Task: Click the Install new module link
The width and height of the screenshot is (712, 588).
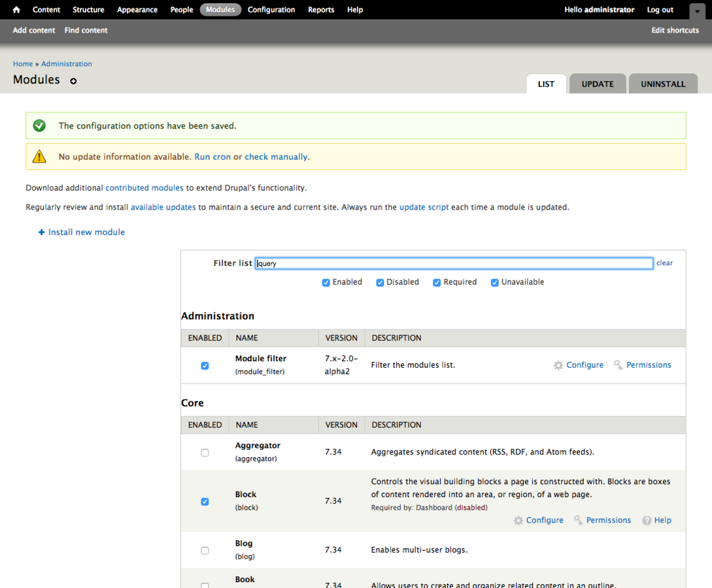Action: tap(86, 233)
